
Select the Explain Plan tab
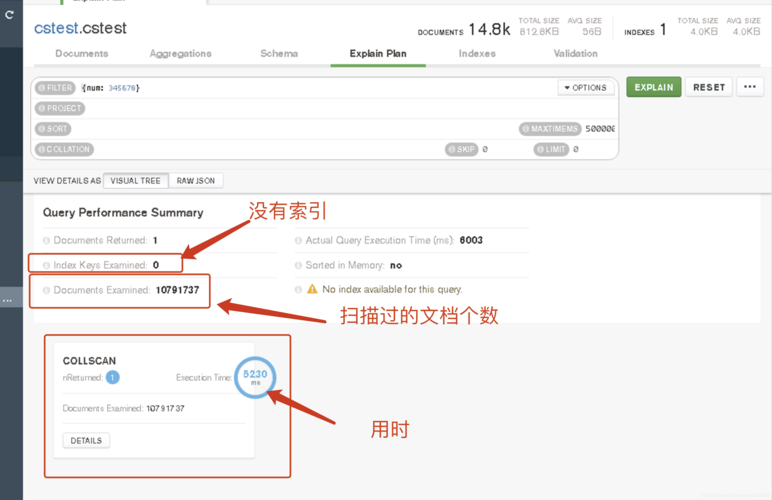point(378,53)
